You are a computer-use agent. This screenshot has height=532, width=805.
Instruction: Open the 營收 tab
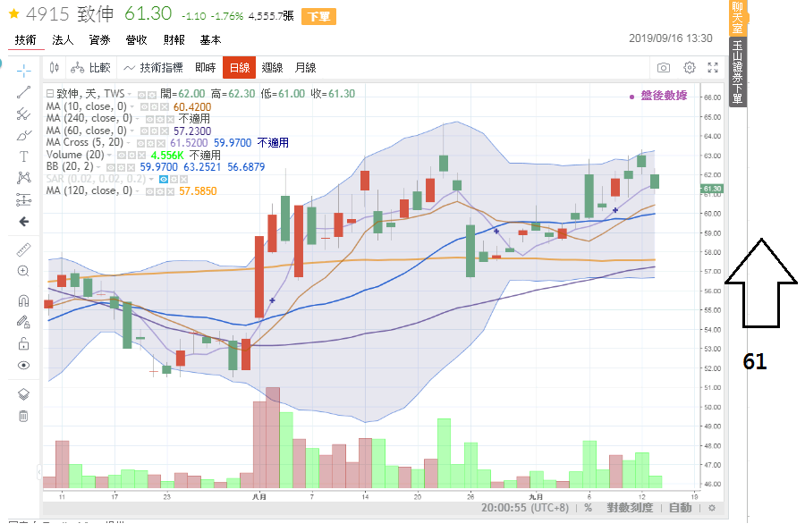pos(137,40)
